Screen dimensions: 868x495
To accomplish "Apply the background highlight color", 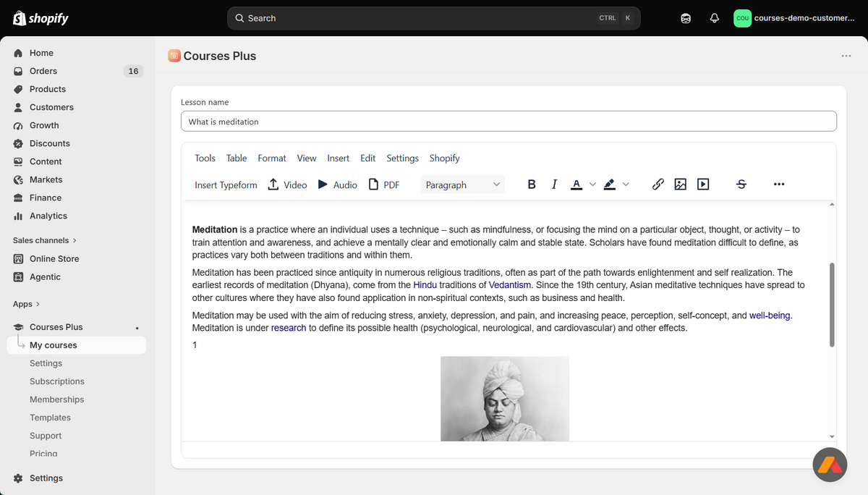I will click(x=609, y=185).
